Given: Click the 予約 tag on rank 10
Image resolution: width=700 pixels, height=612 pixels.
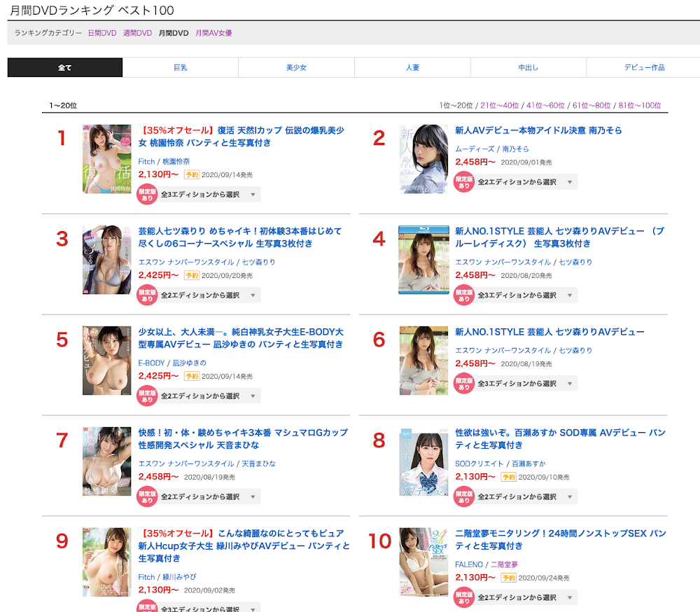Looking at the screenshot, I should 508,578.
